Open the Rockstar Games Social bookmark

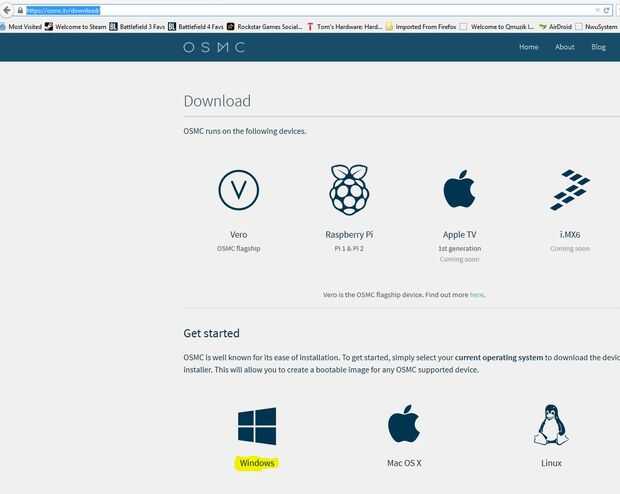(265, 27)
